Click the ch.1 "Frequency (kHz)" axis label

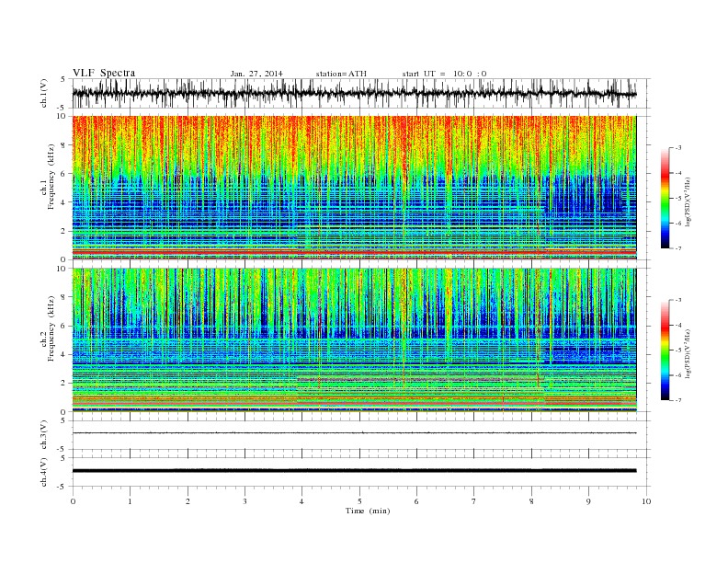(51, 177)
